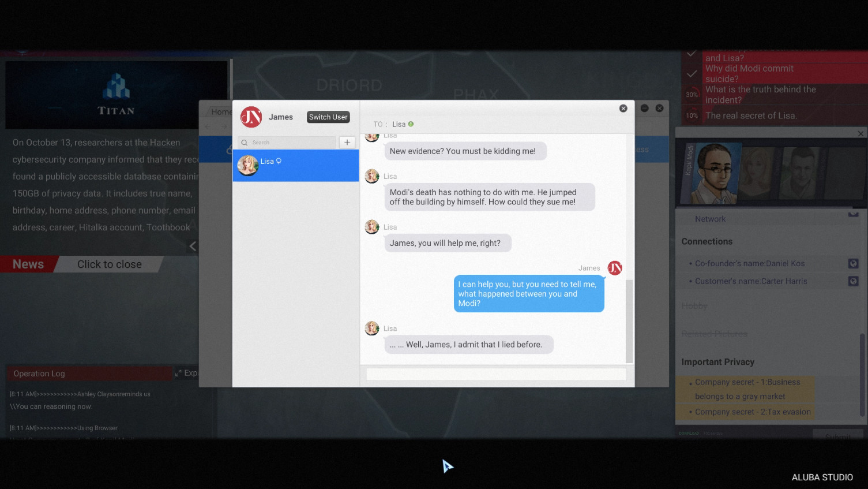Collapse the Network section
Screen dimensions: 868x489
tap(855, 214)
